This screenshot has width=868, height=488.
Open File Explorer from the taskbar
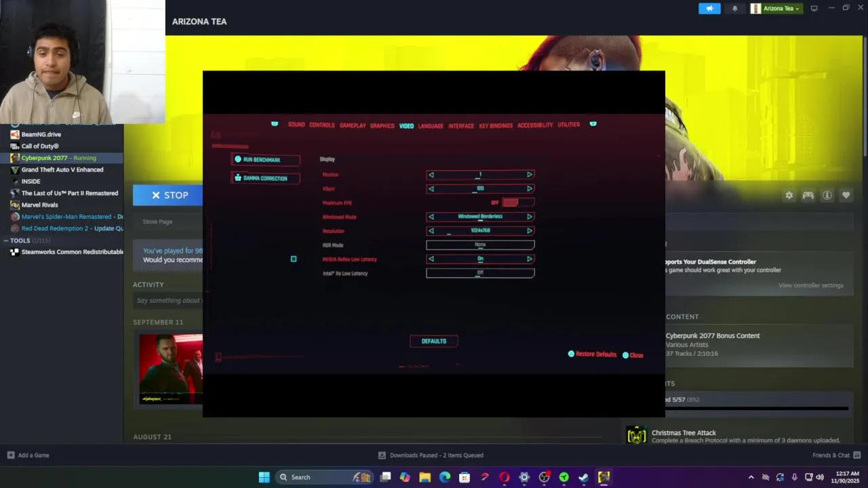click(x=425, y=477)
